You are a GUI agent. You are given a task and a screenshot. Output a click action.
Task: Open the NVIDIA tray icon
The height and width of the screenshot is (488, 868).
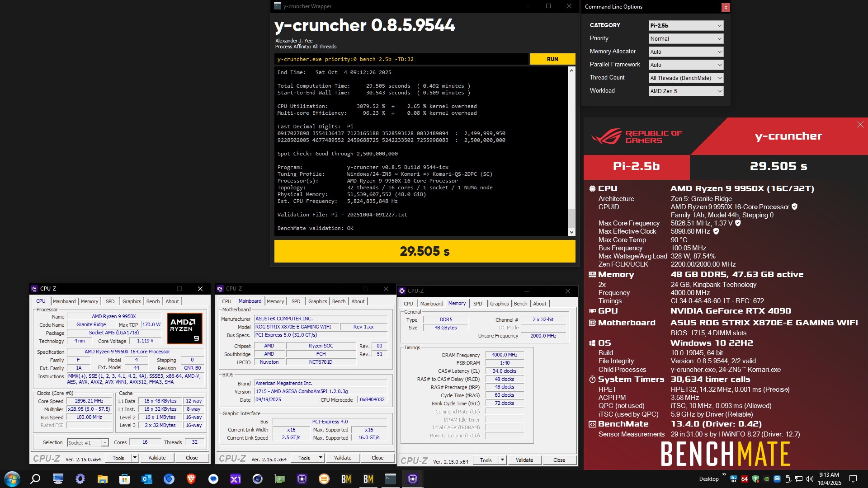[766, 479]
